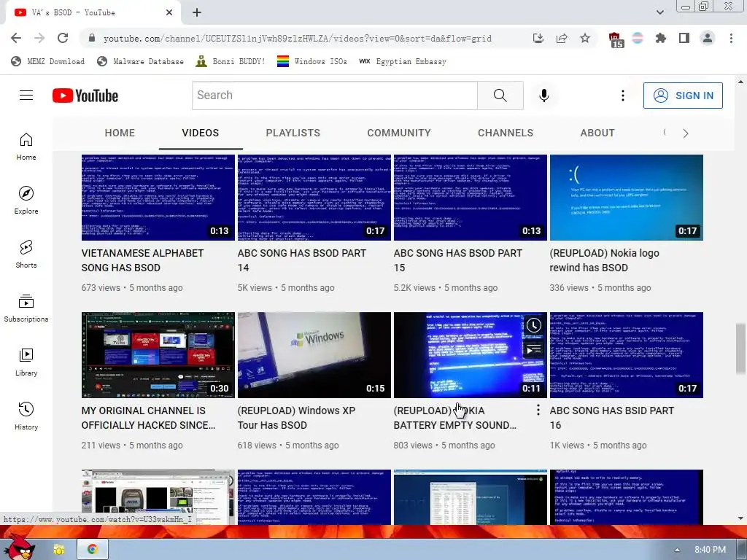Viewport: 747px width, 560px height.
Task: Show more channel tabs with right chevron
Action: (686, 133)
